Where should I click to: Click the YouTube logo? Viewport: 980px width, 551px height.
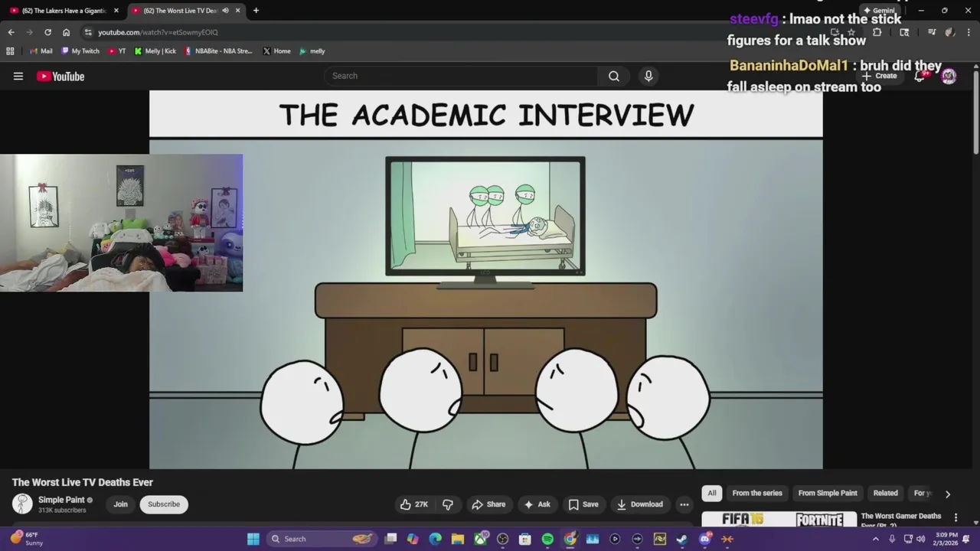tap(60, 76)
